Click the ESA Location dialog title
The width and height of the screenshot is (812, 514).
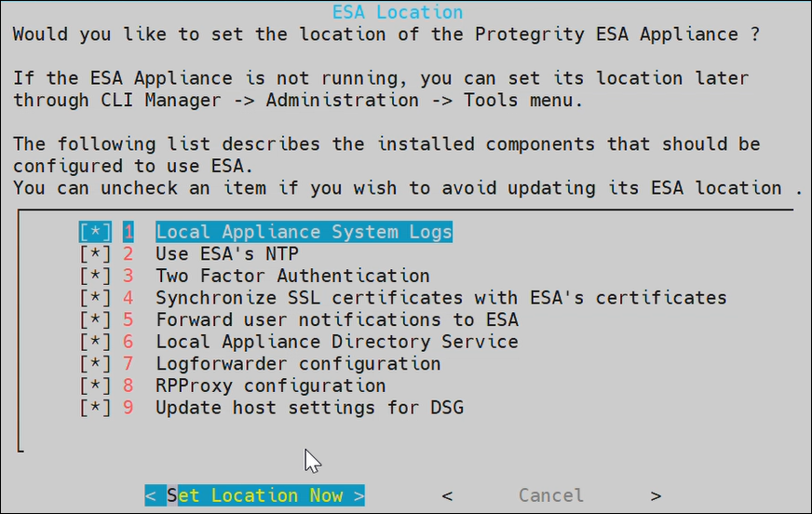398,12
